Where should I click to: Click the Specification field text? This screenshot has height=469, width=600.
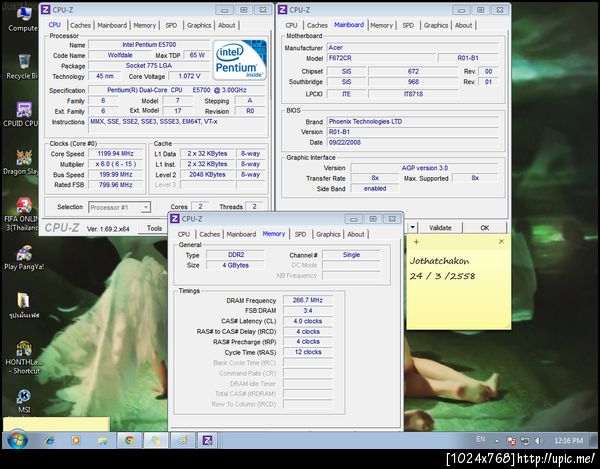[176, 90]
